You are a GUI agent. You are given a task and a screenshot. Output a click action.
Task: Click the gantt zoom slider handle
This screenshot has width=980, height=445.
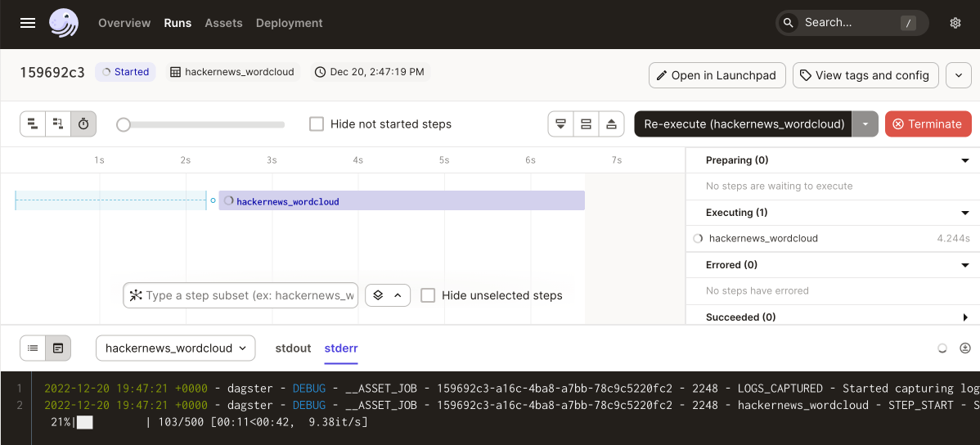point(124,124)
